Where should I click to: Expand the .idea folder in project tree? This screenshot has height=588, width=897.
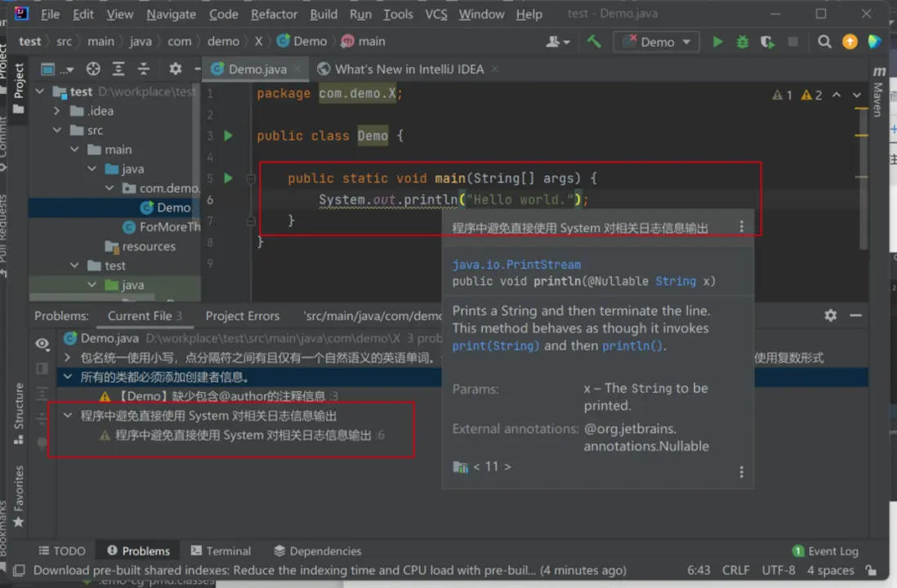(57, 111)
